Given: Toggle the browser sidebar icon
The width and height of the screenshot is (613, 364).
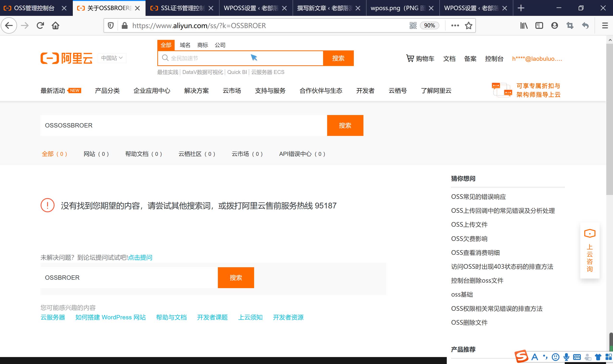Looking at the screenshot, I should pyautogui.click(x=539, y=25).
